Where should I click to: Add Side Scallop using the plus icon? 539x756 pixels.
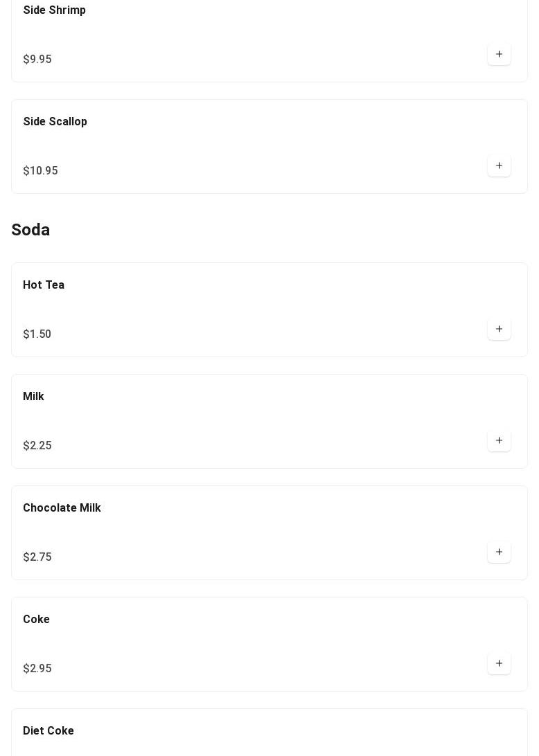pyautogui.click(x=499, y=166)
